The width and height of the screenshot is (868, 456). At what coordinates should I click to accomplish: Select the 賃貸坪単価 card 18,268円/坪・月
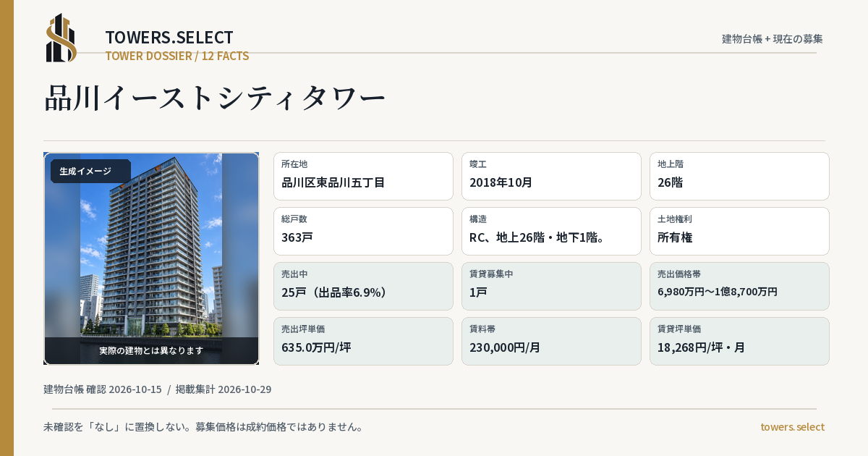(x=739, y=341)
